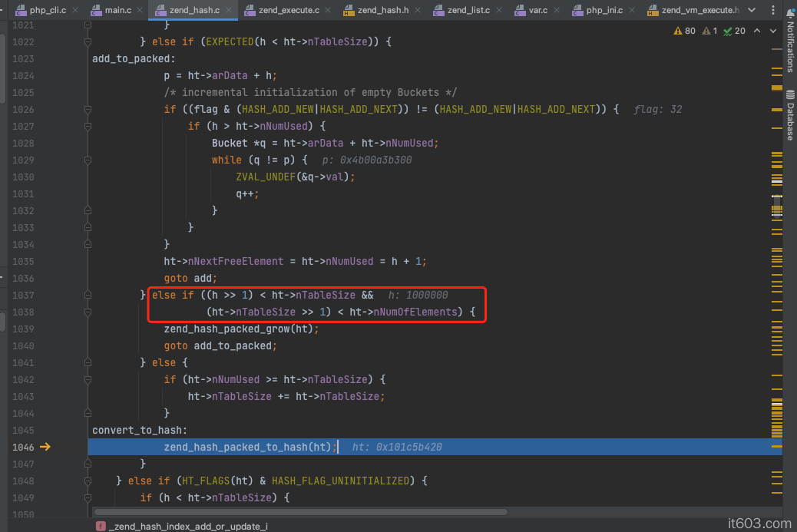Click the _zend_hash_index_add_or_update_i breadcrumb
Viewport: 797px width, 532px height.
click(187, 526)
